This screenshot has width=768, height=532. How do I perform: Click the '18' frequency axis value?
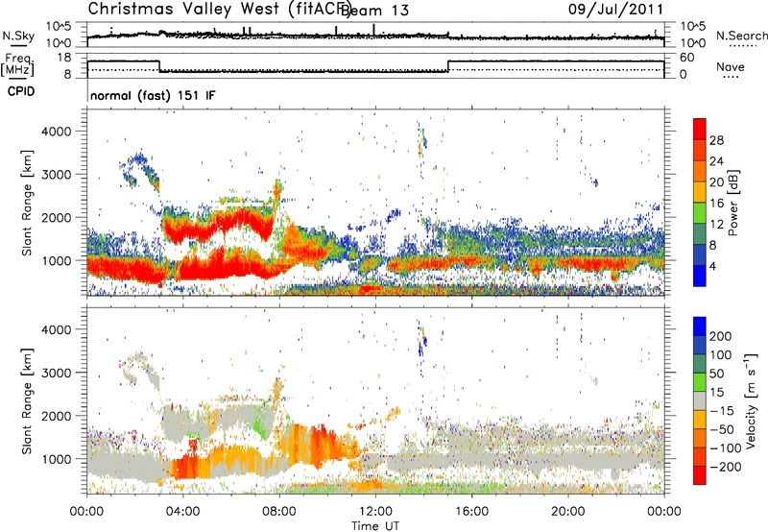[x=64, y=58]
